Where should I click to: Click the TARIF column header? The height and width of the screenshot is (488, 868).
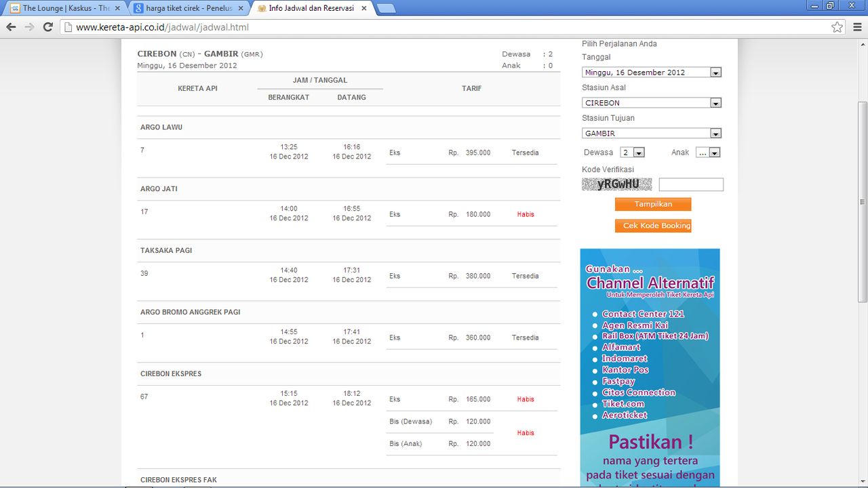pos(472,88)
